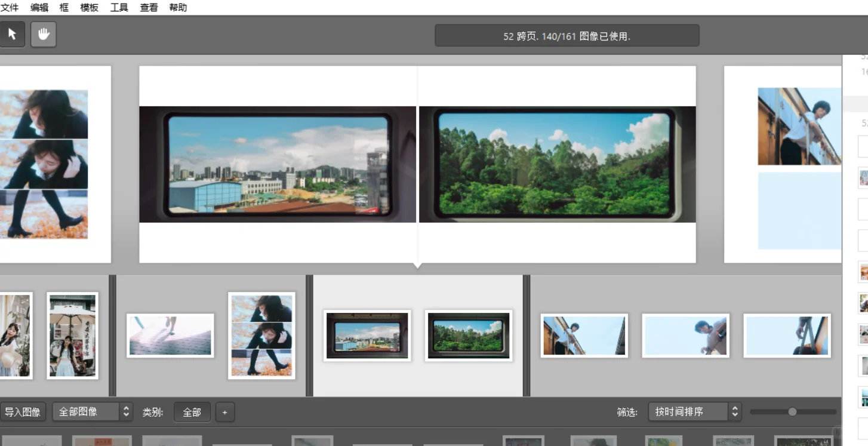Select the arrow pointer tool
Viewport: 868px width, 446px height.
[x=12, y=35]
